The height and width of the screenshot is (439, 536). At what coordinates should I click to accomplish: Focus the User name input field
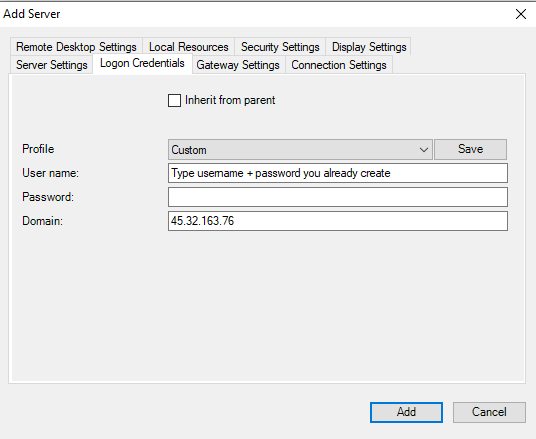click(x=338, y=173)
